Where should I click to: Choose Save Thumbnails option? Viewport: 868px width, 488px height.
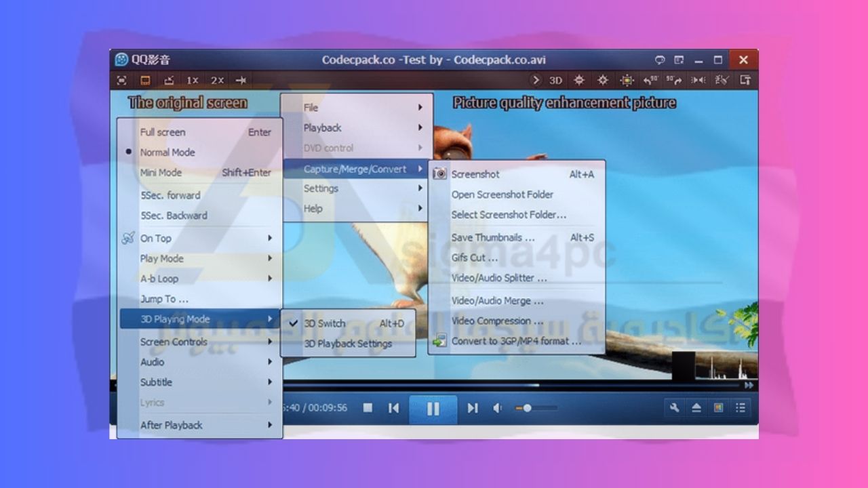516,238
